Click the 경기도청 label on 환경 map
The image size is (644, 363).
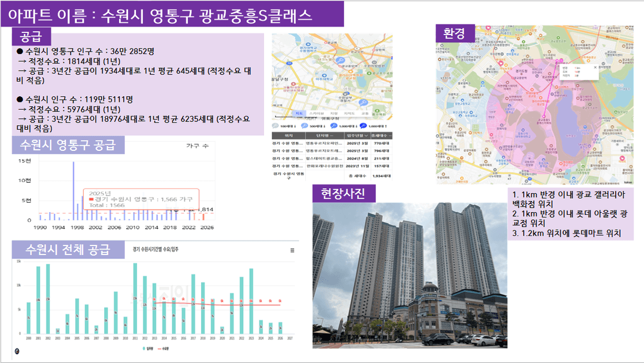521,71
